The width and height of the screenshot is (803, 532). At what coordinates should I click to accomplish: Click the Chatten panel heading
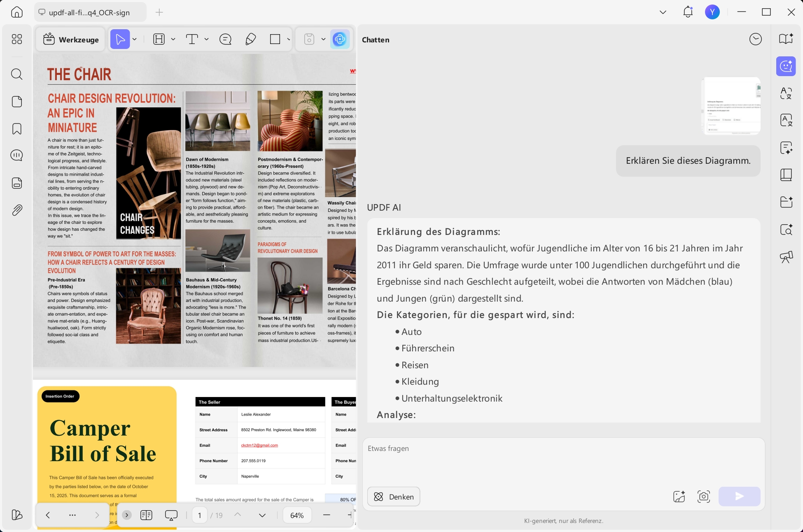pyautogui.click(x=376, y=40)
